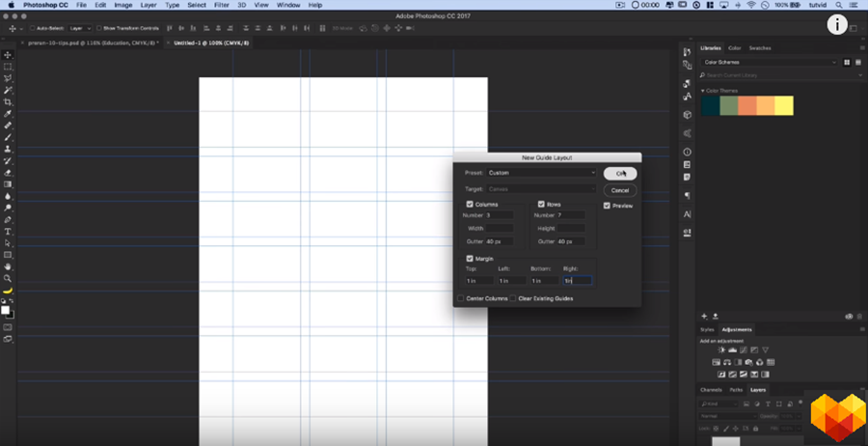This screenshot has width=868, height=446.
Task: Select the Brush tool
Action: pyautogui.click(x=8, y=137)
